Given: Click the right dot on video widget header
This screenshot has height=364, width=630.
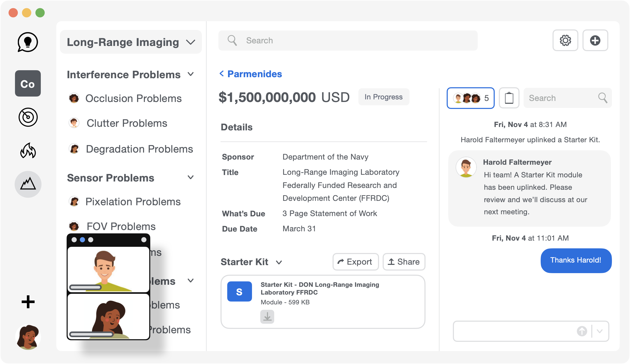Looking at the screenshot, I should [x=144, y=240].
